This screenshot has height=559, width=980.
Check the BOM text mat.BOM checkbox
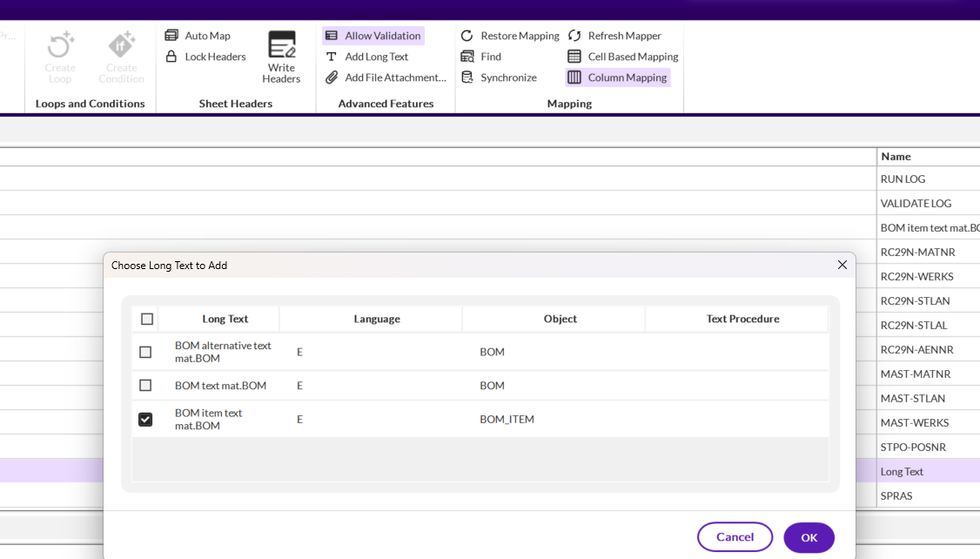[145, 386]
